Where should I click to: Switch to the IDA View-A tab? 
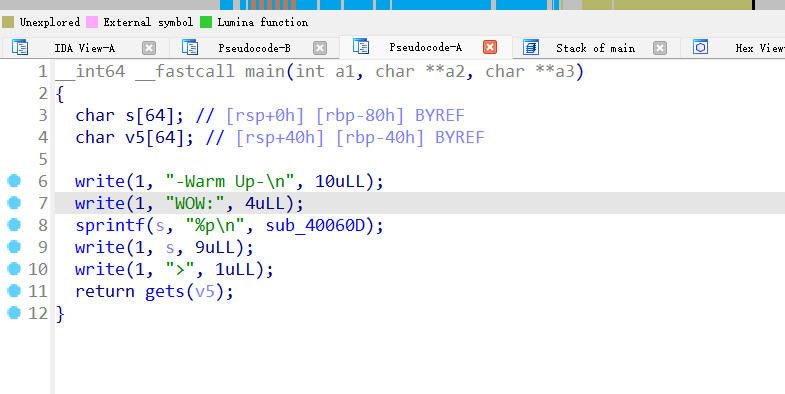click(84, 48)
